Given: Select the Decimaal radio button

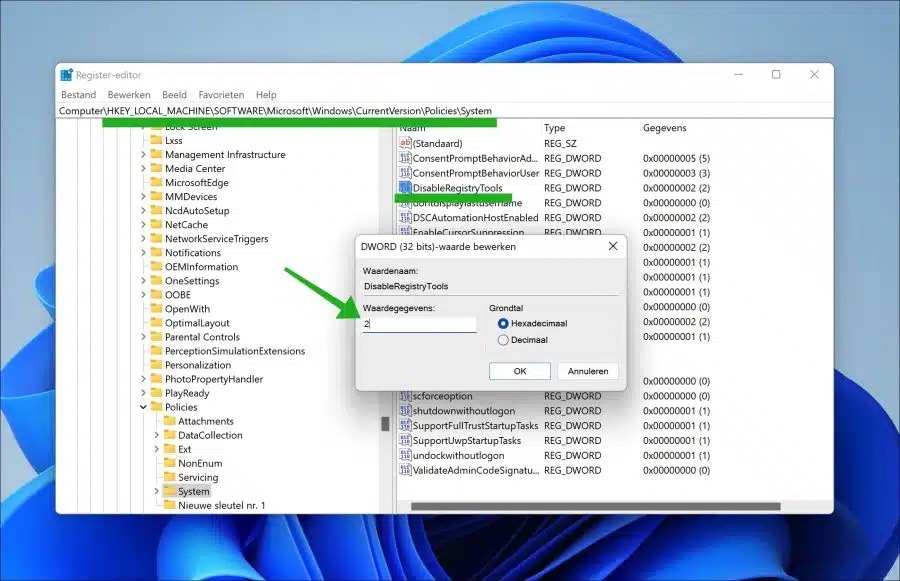Looking at the screenshot, I should [503, 340].
